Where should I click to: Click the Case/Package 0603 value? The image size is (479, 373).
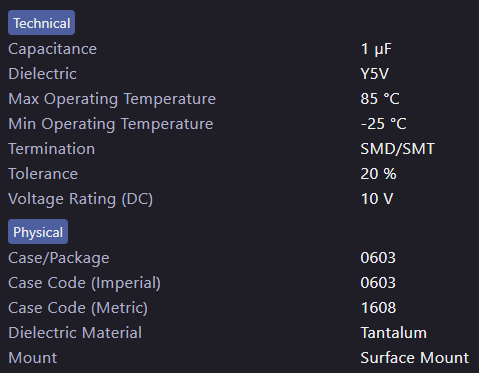[x=378, y=258]
